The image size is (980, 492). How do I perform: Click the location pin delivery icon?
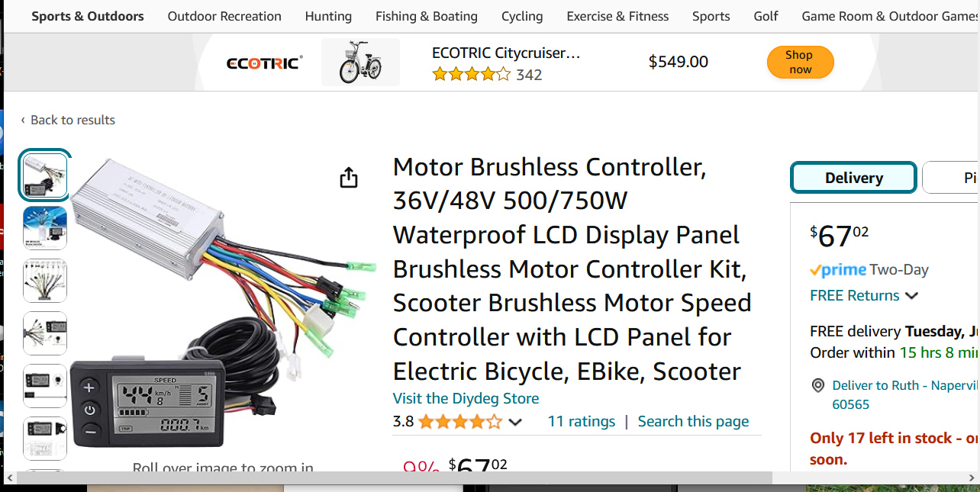pyautogui.click(x=818, y=385)
